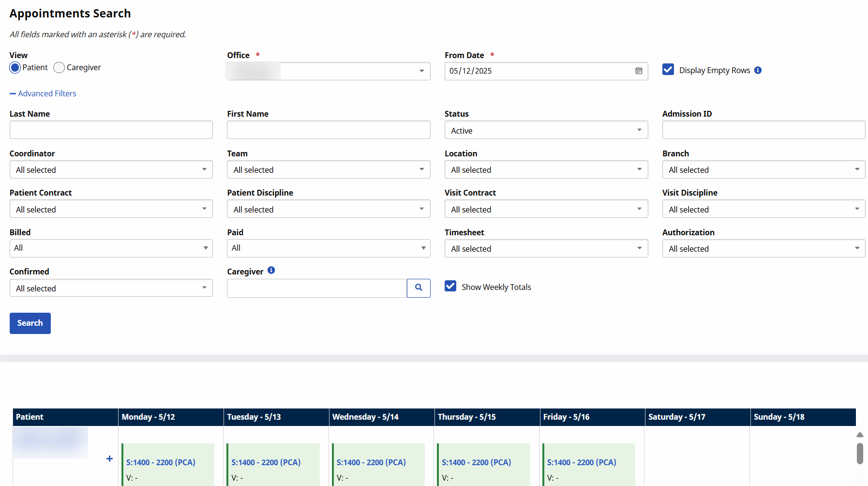Expand the Office dropdown

coord(329,71)
